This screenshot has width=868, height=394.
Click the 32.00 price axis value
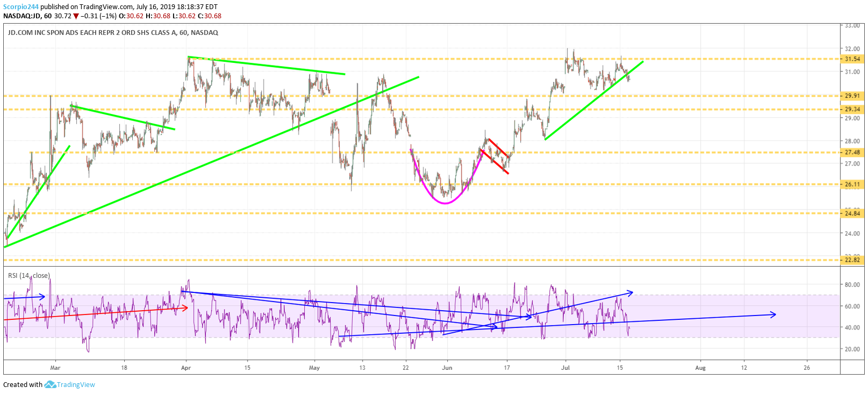pyautogui.click(x=852, y=49)
